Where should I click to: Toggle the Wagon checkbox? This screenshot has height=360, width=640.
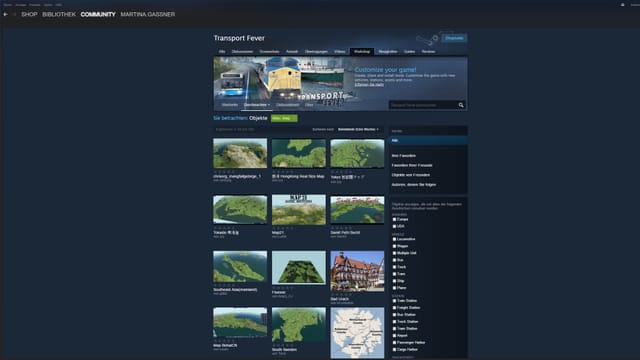point(394,246)
